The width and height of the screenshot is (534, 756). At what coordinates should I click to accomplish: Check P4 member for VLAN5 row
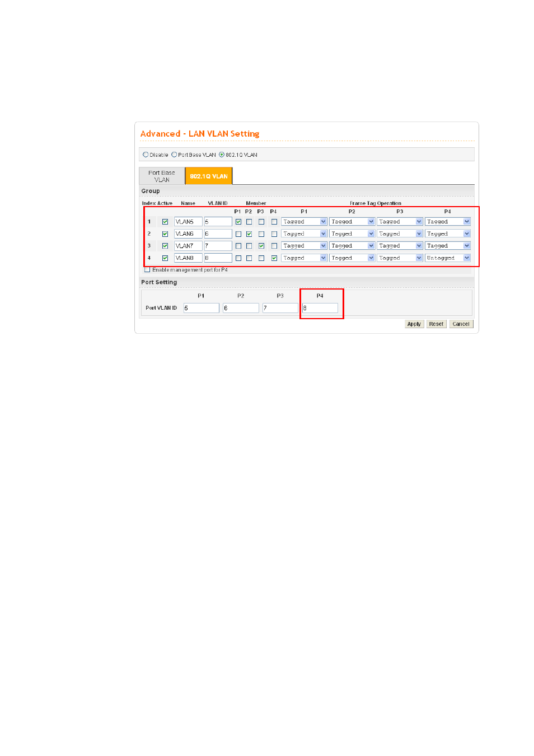(x=274, y=222)
